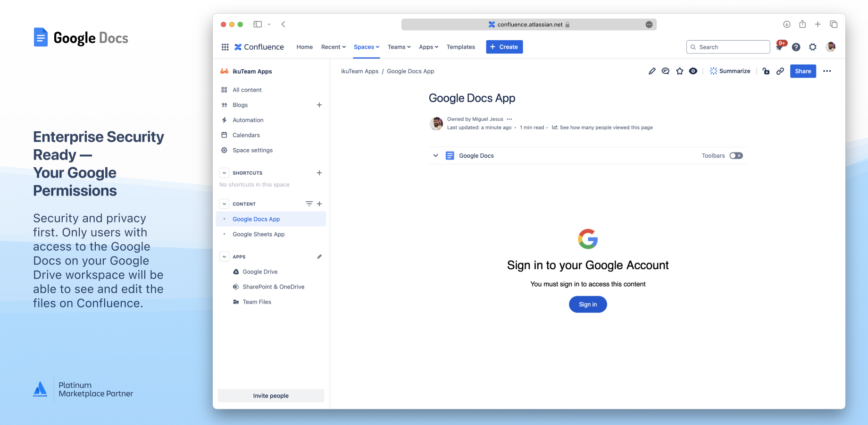Open browser sidebar dropdown arrow
Image resolution: width=868 pixels, height=425 pixels.
[269, 24]
